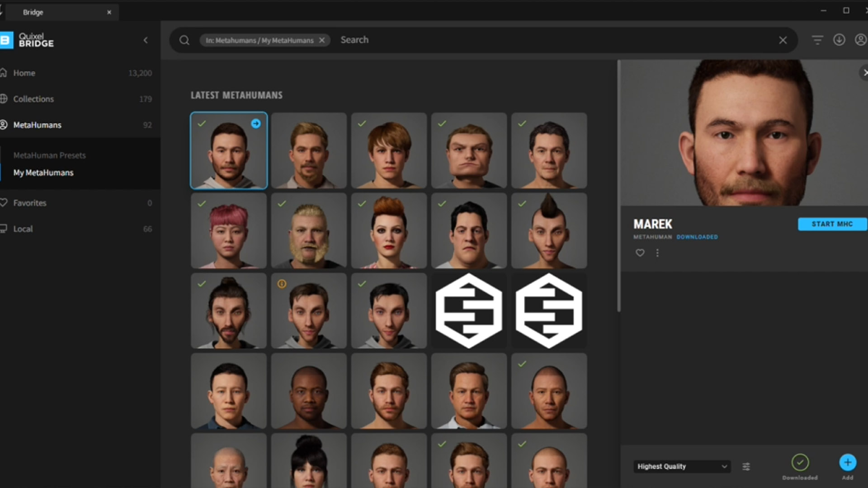Open the downloads icon in top bar

tap(839, 40)
